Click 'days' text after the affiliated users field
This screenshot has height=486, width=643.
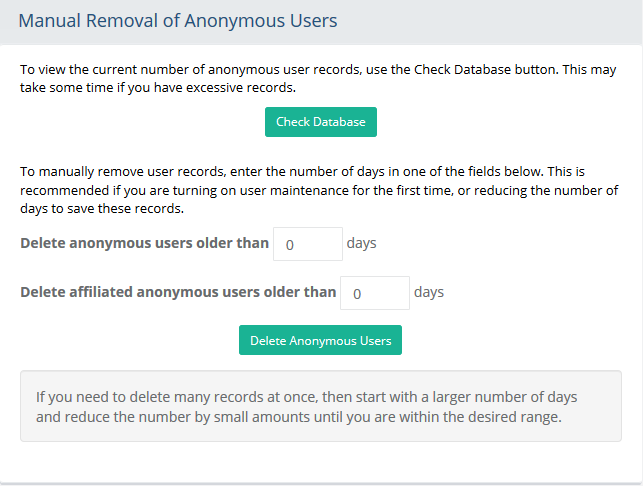[x=428, y=293]
